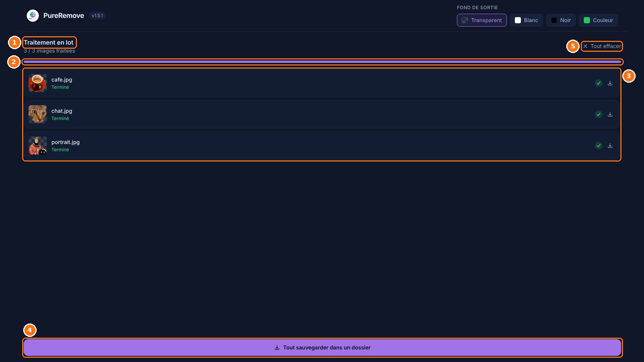Download the chat.jpg result
The image size is (644, 362).
(x=610, y=114)
